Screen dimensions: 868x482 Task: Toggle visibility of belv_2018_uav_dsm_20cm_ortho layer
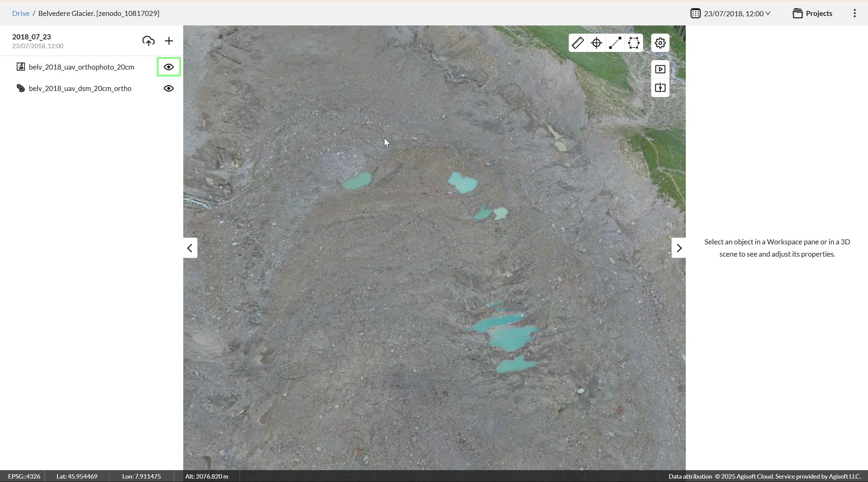[x=169, y=88]
